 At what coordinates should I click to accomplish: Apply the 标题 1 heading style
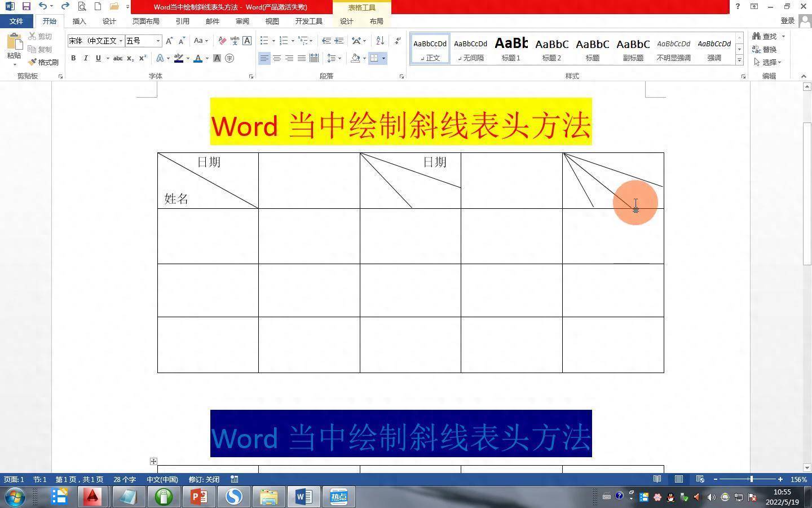[511, 49]
